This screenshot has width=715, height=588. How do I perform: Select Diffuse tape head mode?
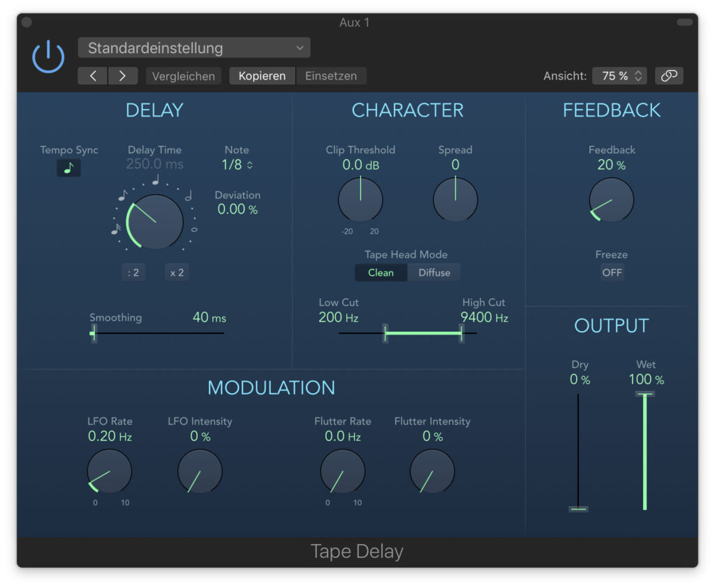[x=434, y=273]
